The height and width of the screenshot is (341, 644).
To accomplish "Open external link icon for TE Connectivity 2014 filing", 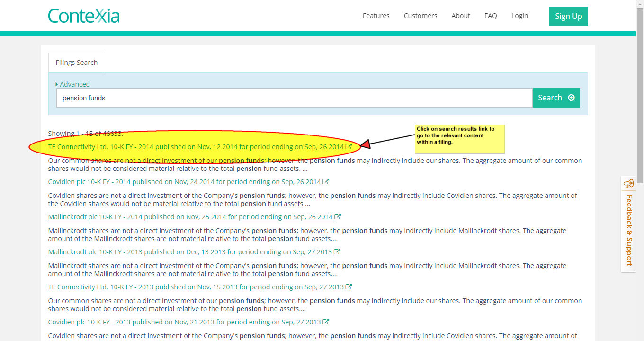I will (349, 147).
